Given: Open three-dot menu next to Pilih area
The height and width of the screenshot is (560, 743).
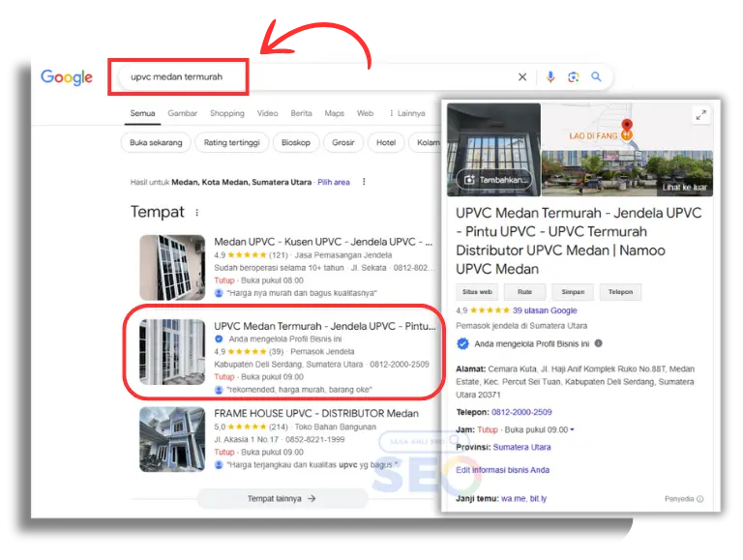Looking at the screenshot, I should [x=364, y=182].
